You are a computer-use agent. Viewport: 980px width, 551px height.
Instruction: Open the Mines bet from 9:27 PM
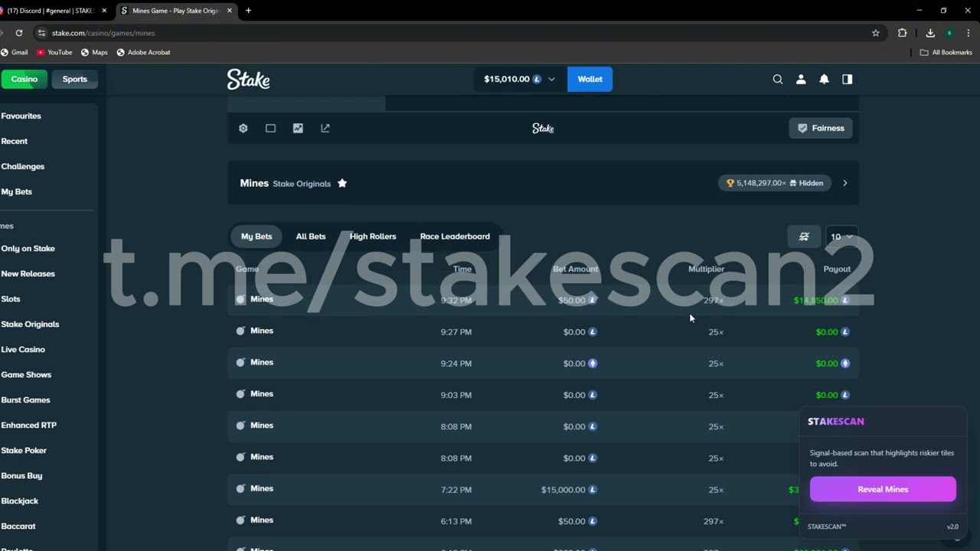point(543,332)
